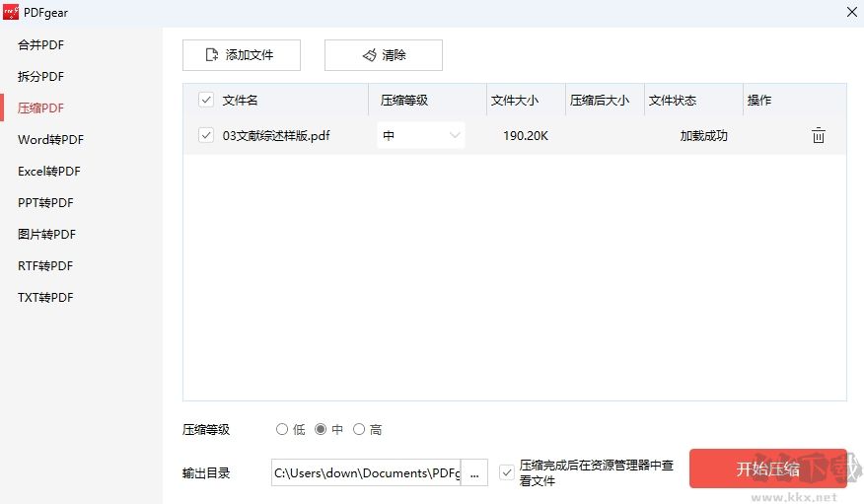This screenshot has width=864, height=504.
Task: Start compression with 开始压缩 button
Action: 767,468
